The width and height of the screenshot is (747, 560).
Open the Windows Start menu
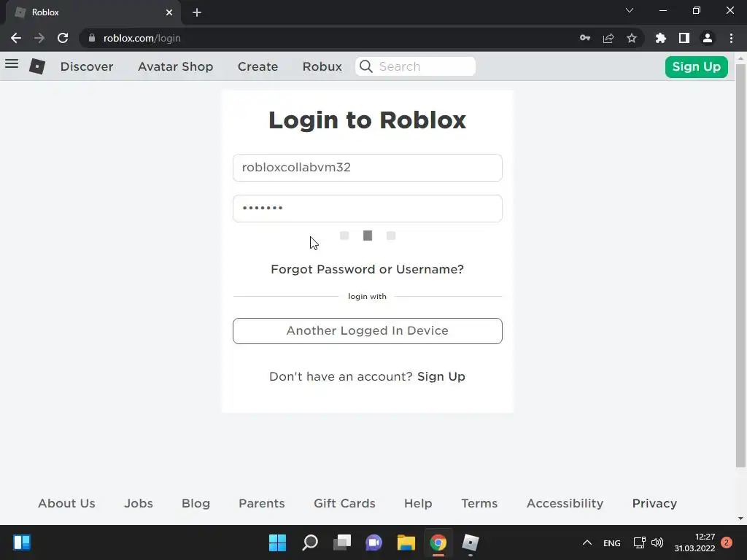click(x=277, y=542)
